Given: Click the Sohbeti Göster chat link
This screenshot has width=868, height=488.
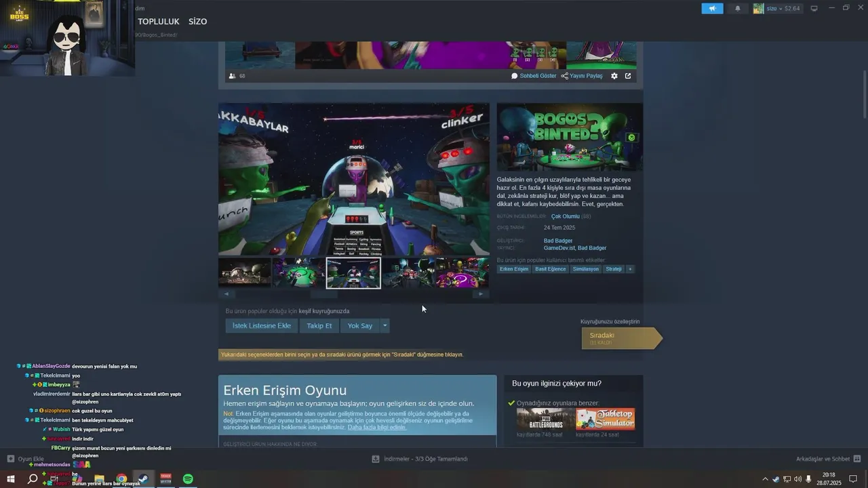Looking at the screenshot, I should (x=534, y=76).
